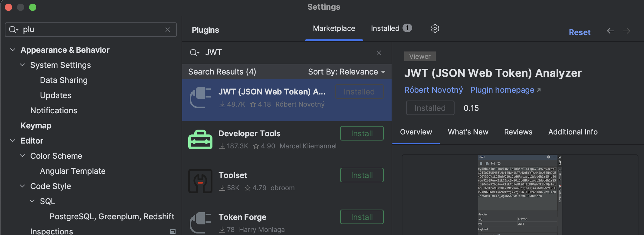Install the Developer Tools plugin
The width and height of the screenshot is (644, 235).
[x=362, y=133]
